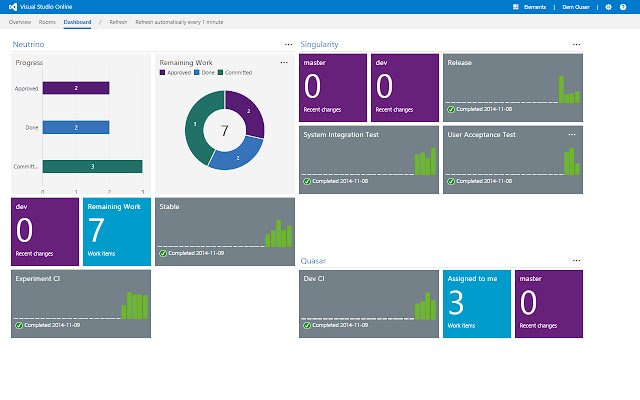Viewport: 640px width, 400px height.
Task: Open the System Integration Test build tile
Action: click(x=369, y=160)
